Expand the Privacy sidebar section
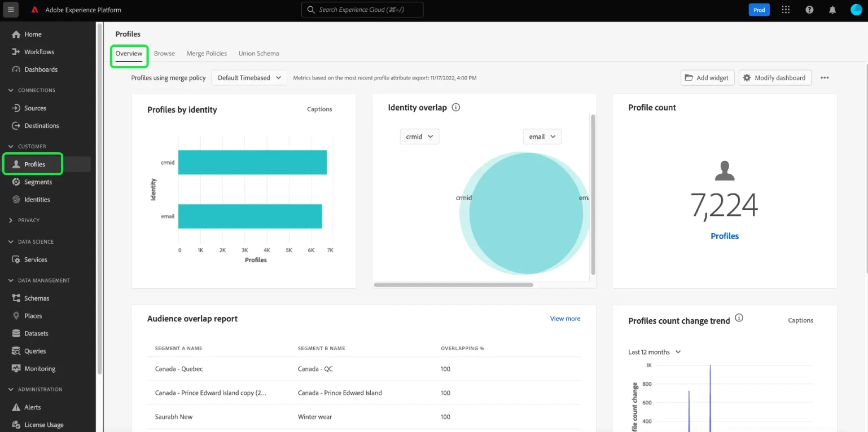This screenshot has height=432, width=868. 10,220
